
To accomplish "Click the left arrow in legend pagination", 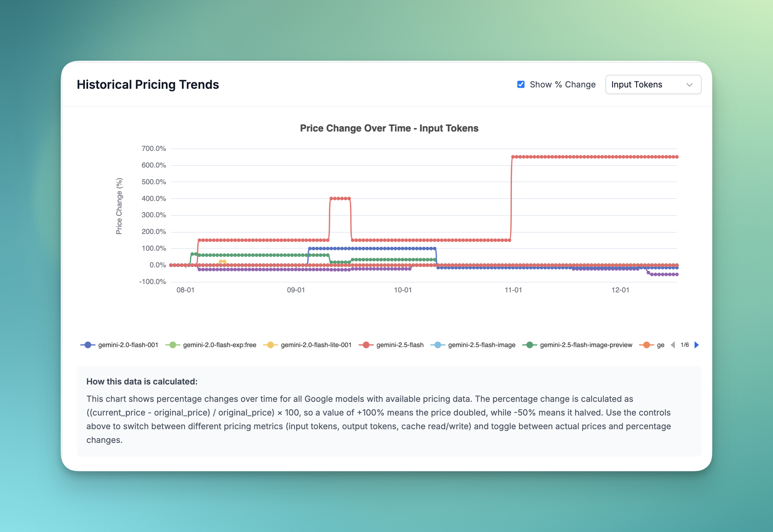I will pos(672,345).
